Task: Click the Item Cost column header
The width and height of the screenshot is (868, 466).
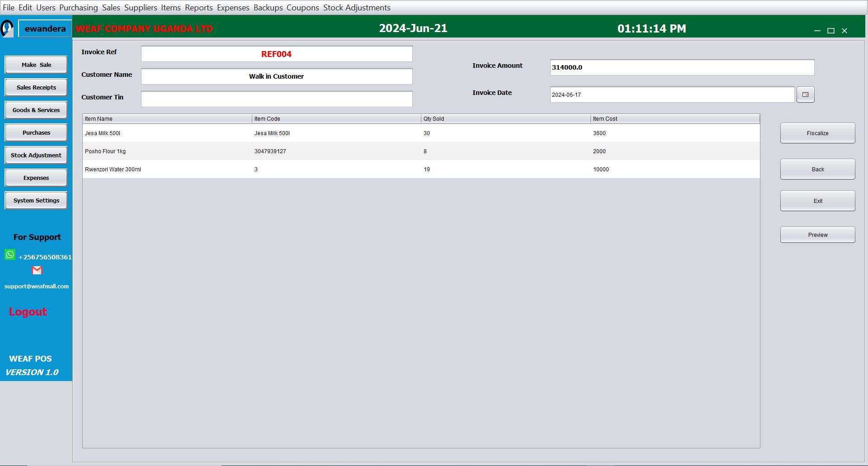Action: [x=675, y=119]
